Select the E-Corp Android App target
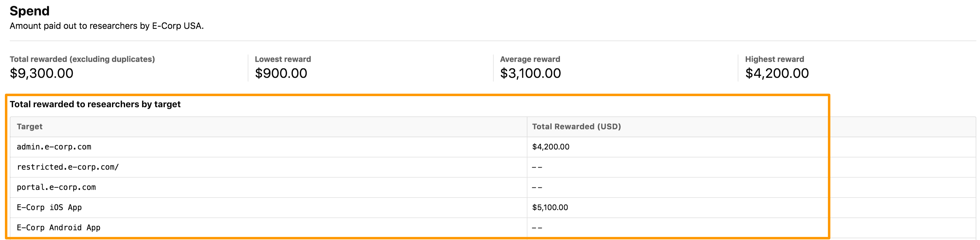Screen dimensions: 980x240 point(58,227)
